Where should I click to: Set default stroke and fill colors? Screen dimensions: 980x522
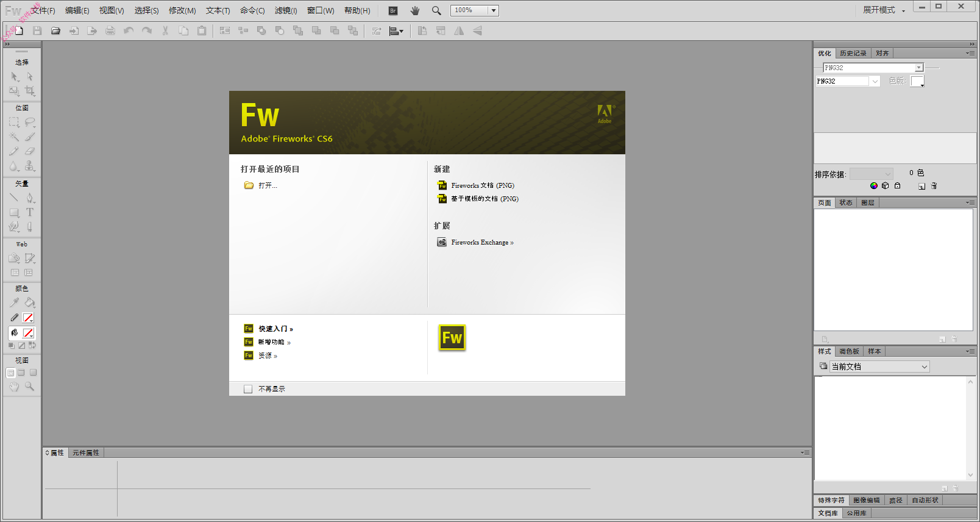point(11,346)
